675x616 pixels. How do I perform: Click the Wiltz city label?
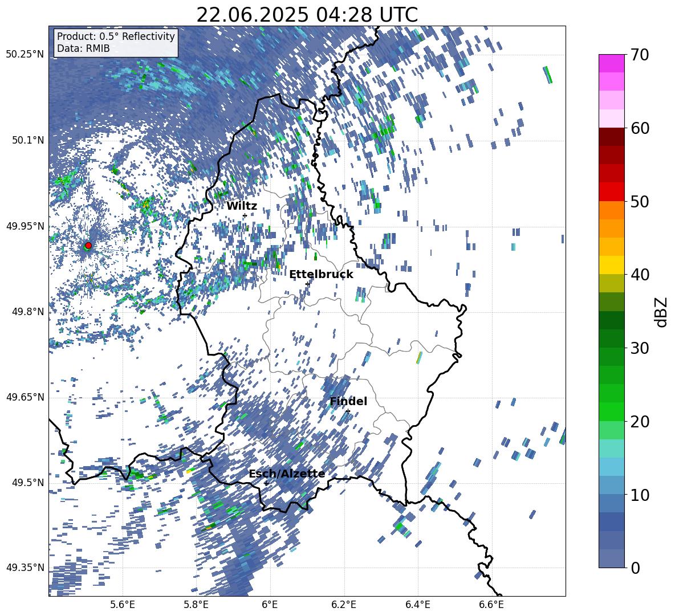[242, 206]
